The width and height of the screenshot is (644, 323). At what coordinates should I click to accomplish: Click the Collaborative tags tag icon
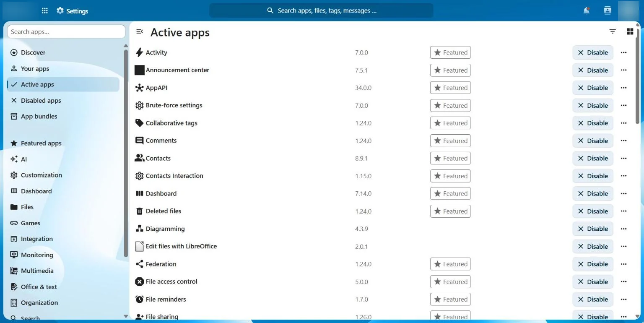[140, 123]
